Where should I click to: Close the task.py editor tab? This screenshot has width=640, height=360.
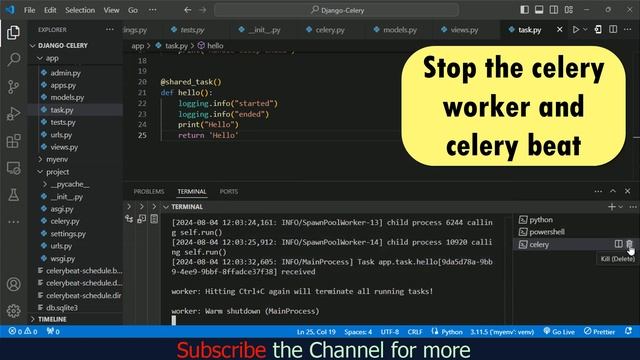560,30
